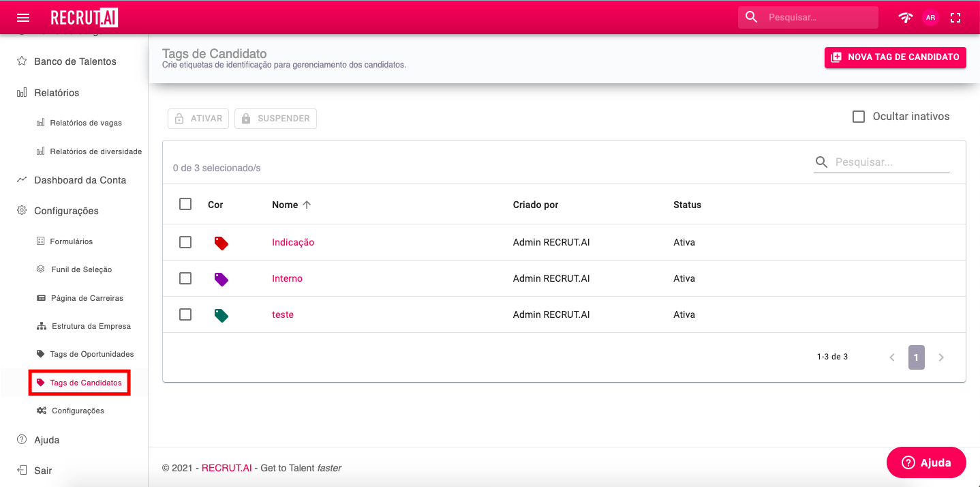980x487 pixels.
Task: Click the purple Interno tag icon
Action: point(221,279)
